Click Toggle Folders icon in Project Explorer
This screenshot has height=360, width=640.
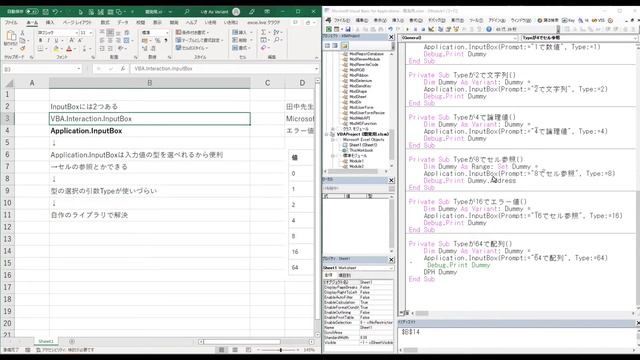344,45
